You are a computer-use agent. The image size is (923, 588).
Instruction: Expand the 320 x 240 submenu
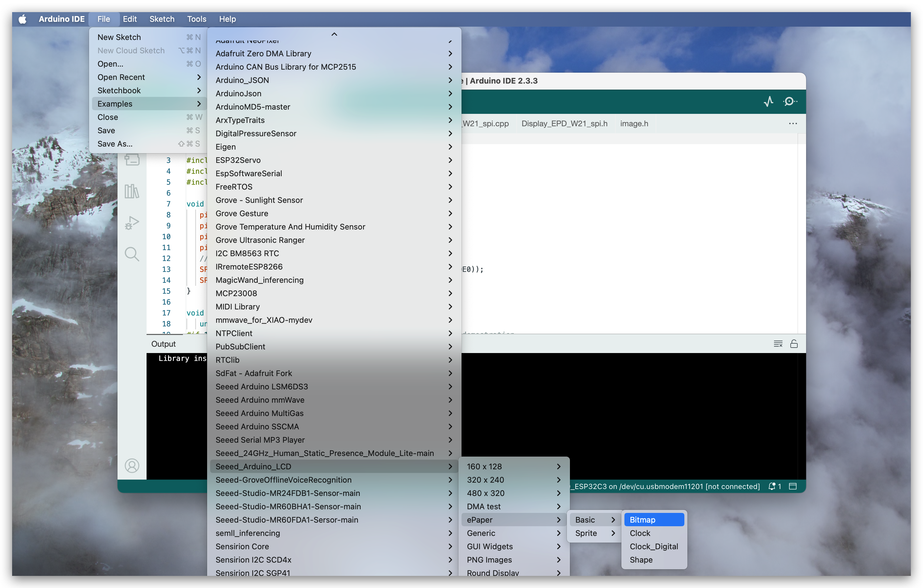point(514,480)
